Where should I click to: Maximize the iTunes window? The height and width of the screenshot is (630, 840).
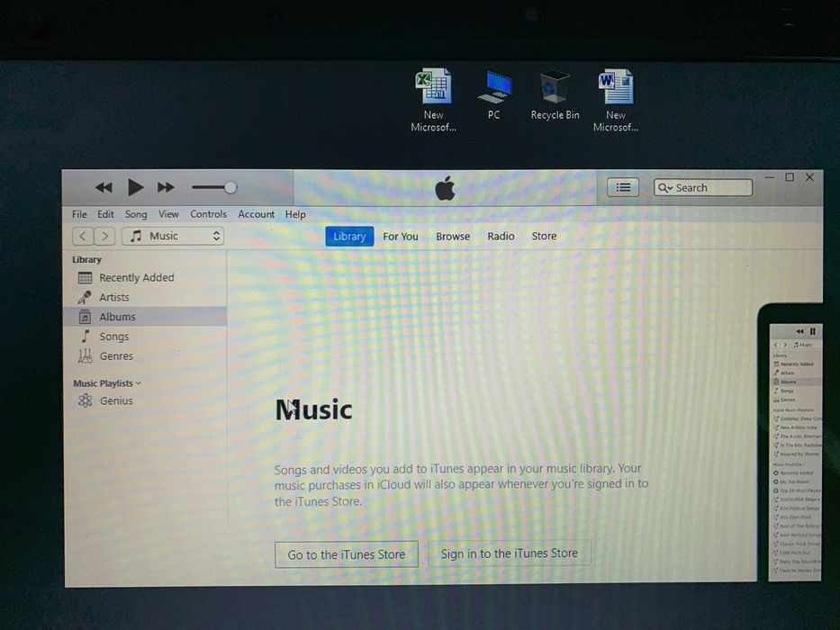pos(790,177)
